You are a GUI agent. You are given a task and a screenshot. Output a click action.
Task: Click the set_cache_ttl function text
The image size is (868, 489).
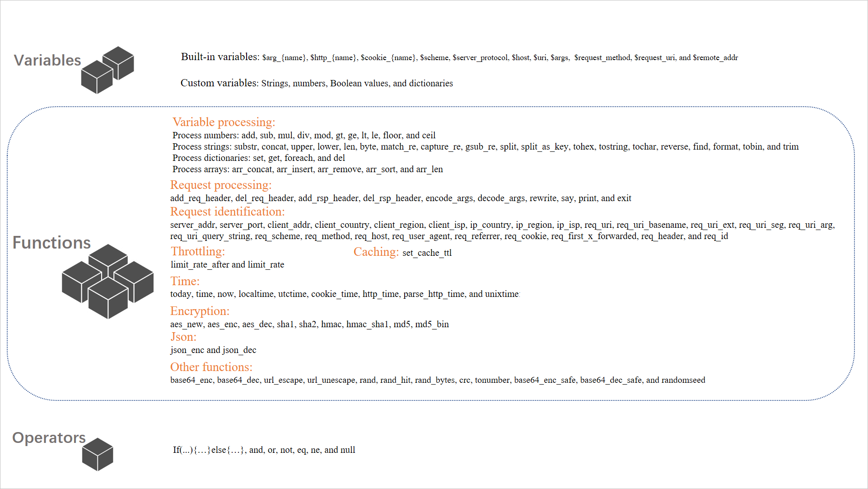pos(427,253)
